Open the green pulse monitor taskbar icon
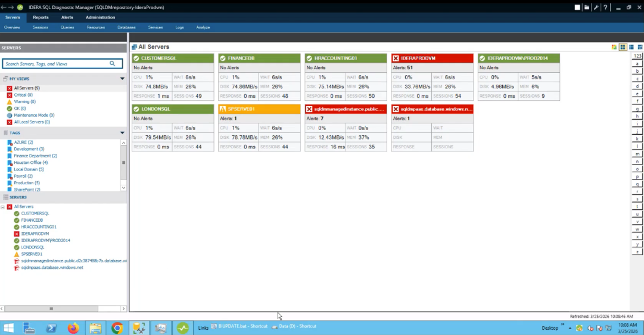Screen dimensions: 644x335 click(x=183, y=328)
